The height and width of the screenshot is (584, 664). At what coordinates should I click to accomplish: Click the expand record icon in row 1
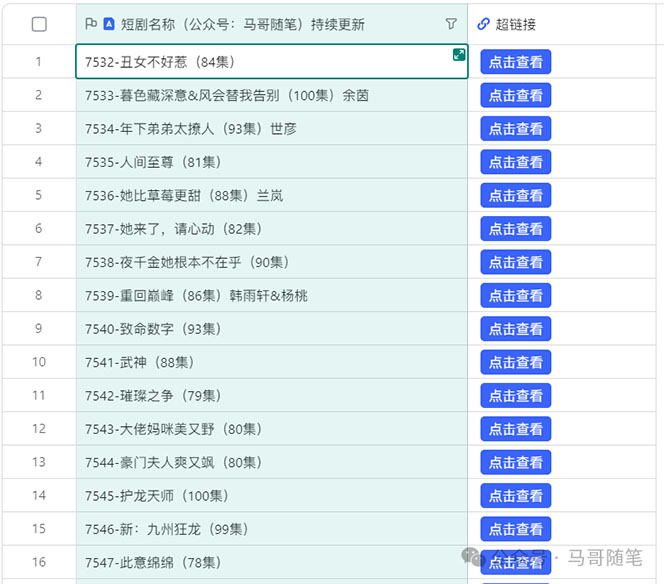(x=458, y=55)
